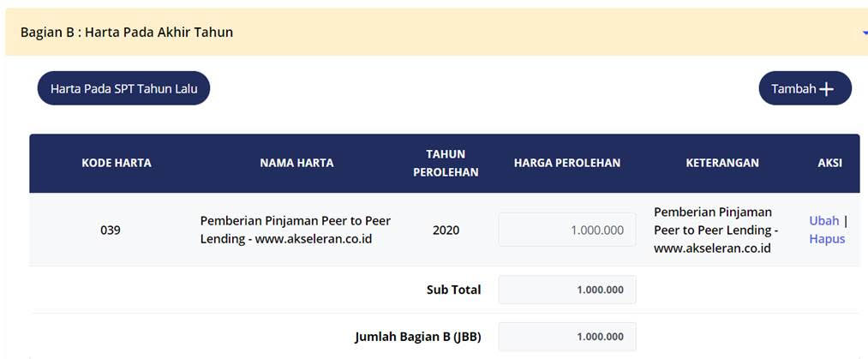
Task: Click the Ubah link in Aksi column
Action: click(823, 220)
